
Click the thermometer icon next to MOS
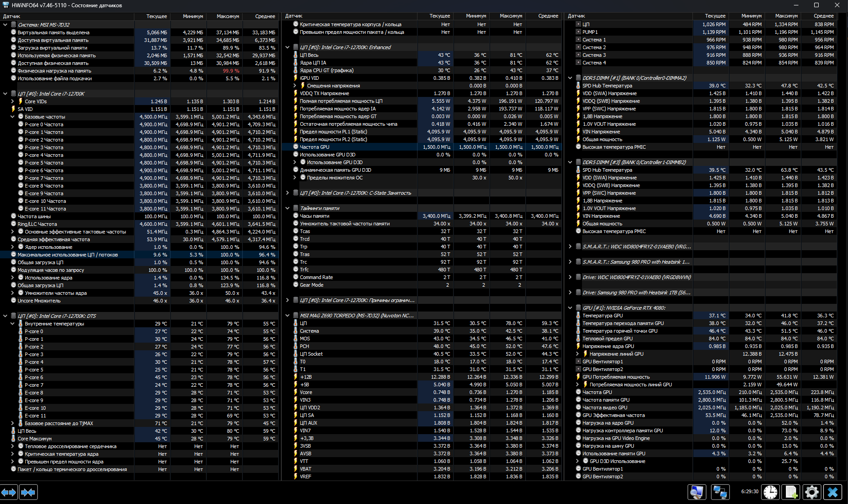296,339
